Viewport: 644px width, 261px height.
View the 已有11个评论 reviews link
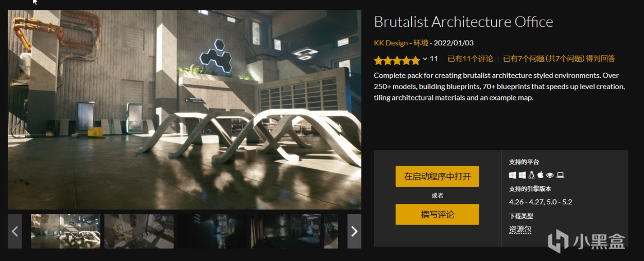(471, 59)
